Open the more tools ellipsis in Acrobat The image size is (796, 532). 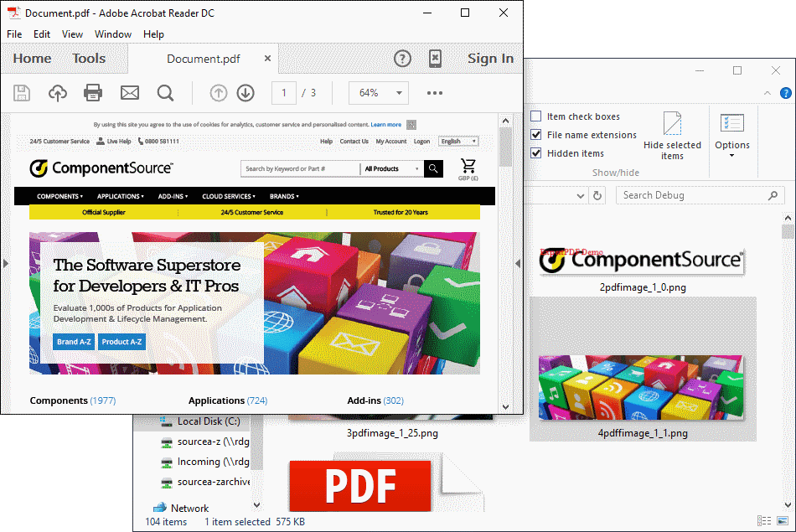point(435,93)
